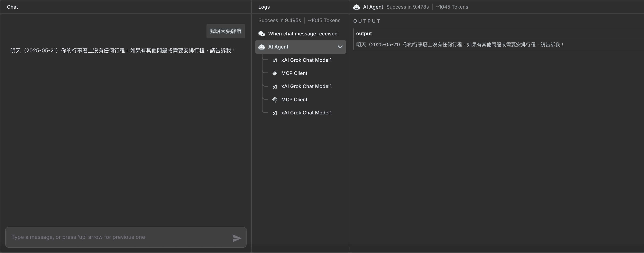Screen dimensions: 644x253
Task: Click the AI Agent robot icon in the Logs tree
Action: 261,47
